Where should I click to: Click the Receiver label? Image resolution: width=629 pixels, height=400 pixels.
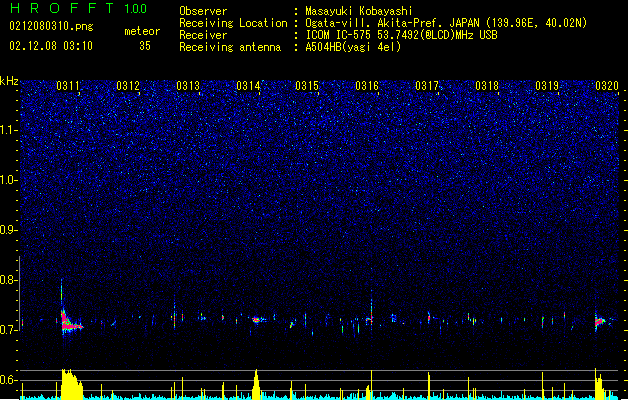pos(203,35)
